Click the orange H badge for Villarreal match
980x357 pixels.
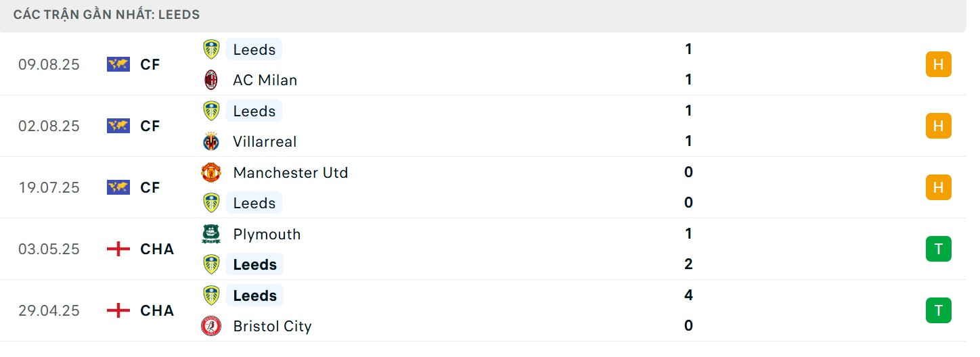(x=938, y=126)
